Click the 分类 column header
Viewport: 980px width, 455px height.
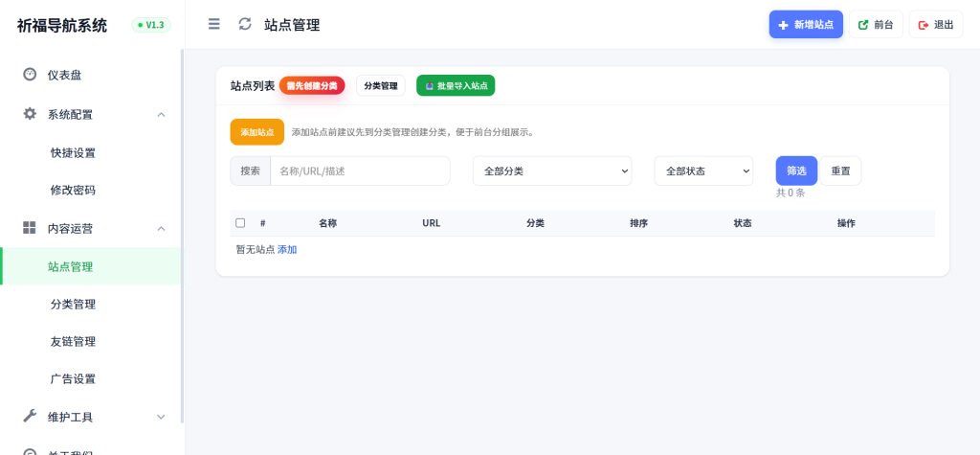tap(535, 223)
